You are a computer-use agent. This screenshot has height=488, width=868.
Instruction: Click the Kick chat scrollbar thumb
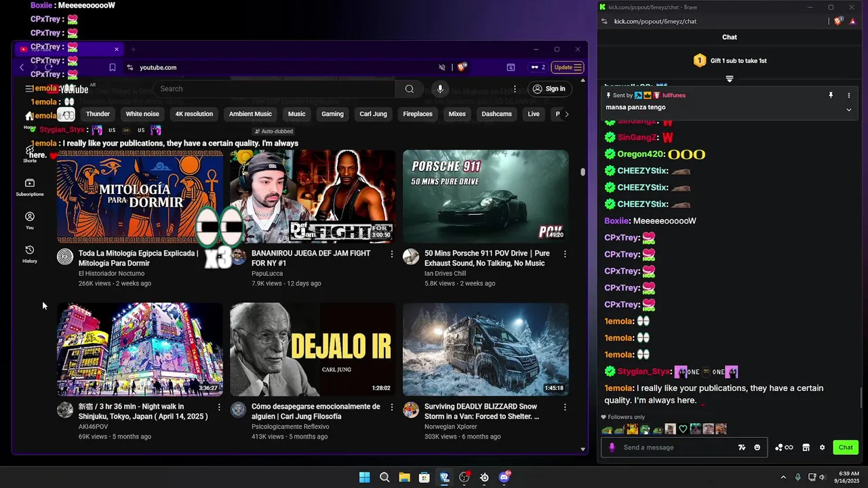pyautogui.click(x=863, y=397)
